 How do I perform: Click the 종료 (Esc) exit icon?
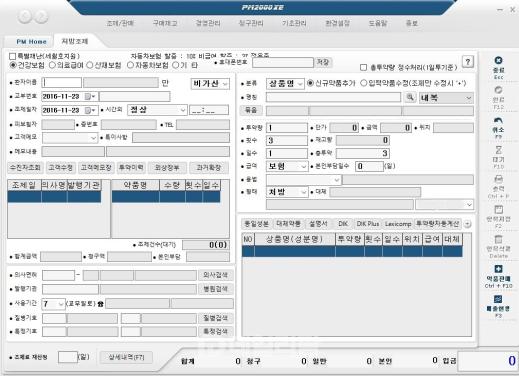click(x=498, y=61)
